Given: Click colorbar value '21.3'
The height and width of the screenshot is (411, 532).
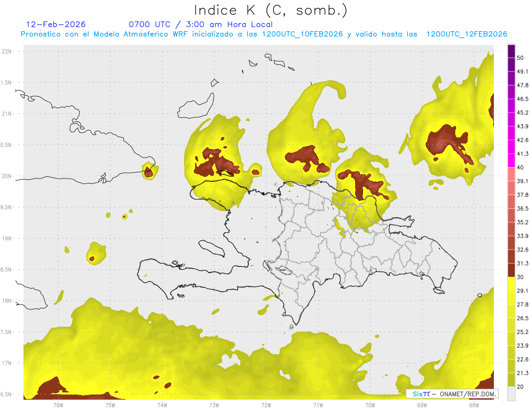Looking at the screenshot, I should pyautogui.click(x=523, y=373).
